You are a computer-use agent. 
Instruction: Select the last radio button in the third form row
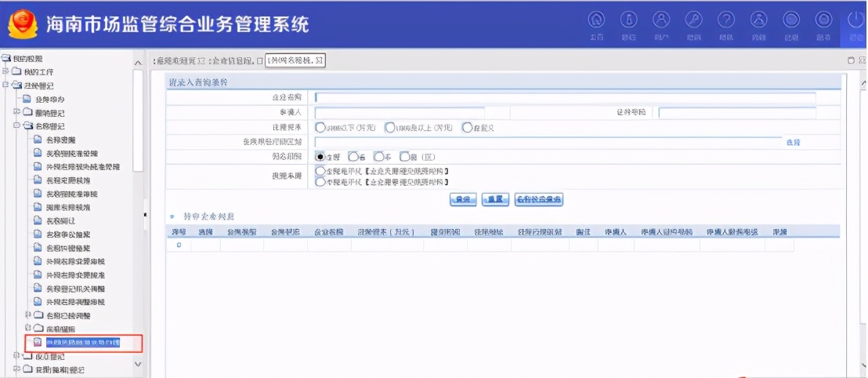(467, 128)
